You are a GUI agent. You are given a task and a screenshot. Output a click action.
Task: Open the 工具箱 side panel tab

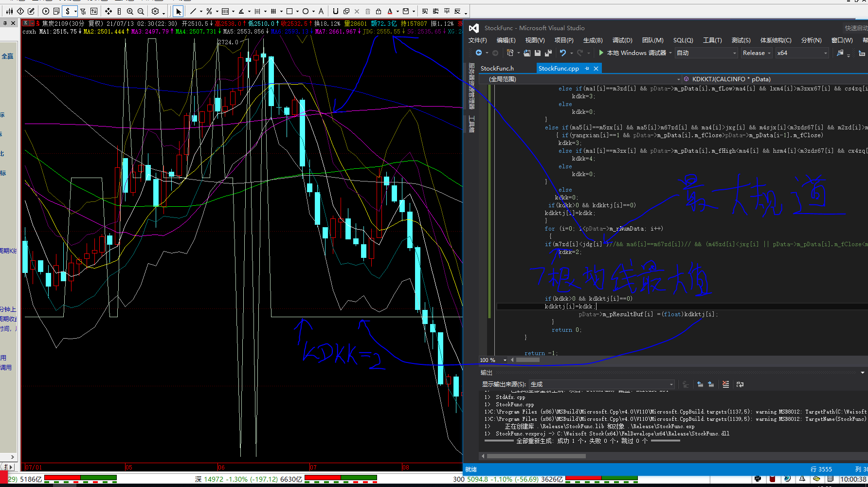coord(471,124)
